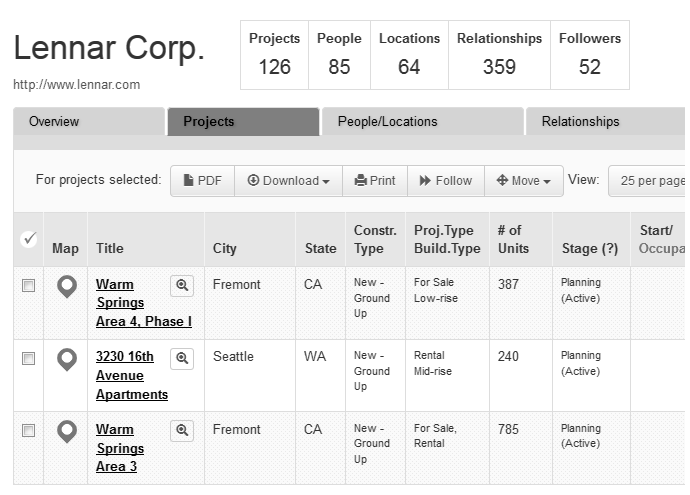Tick checkbox for Warm Springs Area 3 row

[x=29, y=430]
